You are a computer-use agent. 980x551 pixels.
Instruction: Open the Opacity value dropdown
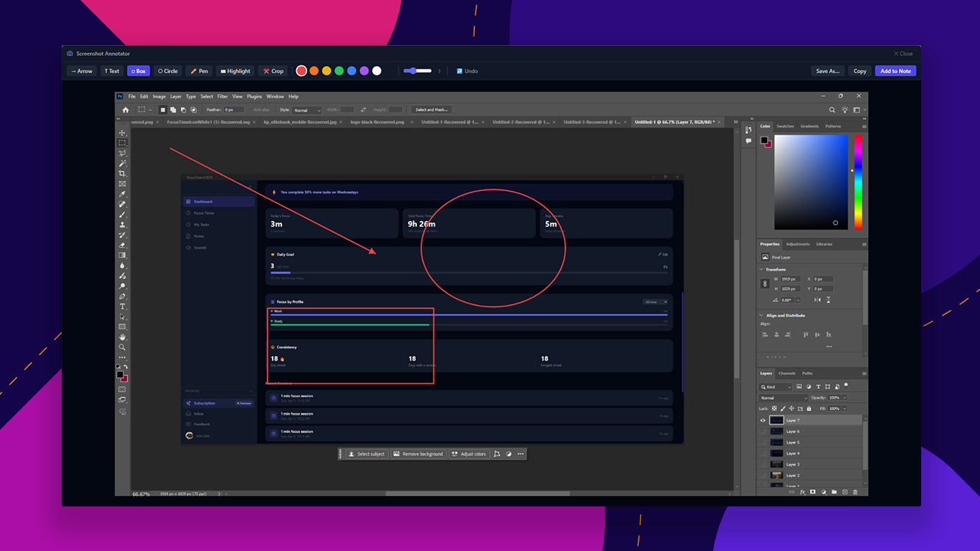844,397
